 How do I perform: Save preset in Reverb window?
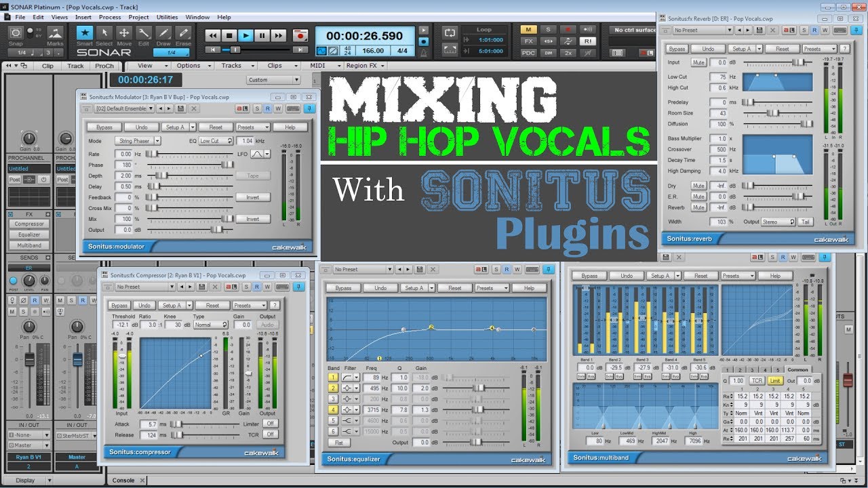click(758, 30)
